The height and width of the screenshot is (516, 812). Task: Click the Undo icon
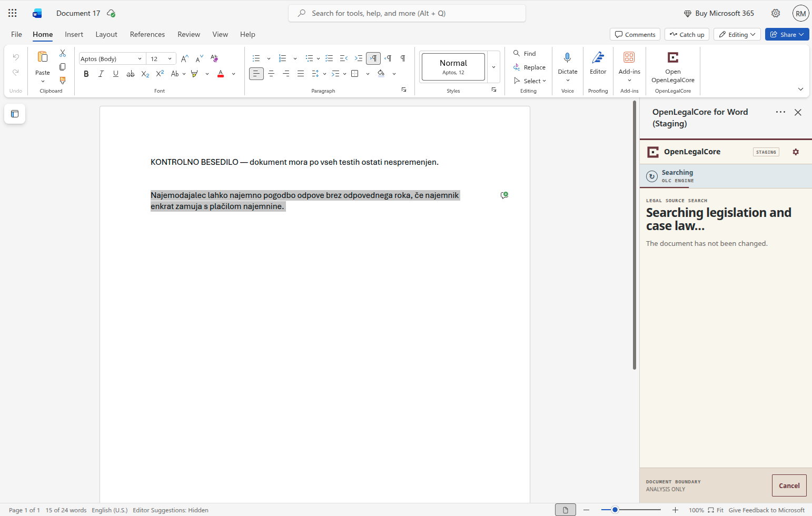(x=16, y=57)
